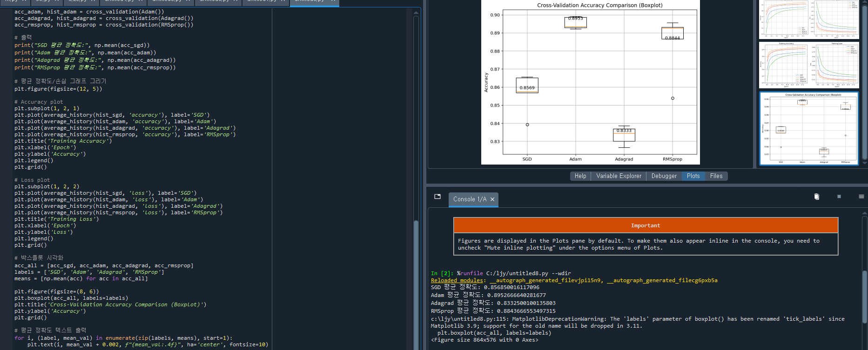
Task: Open the Files pane tab
Action: pos(716,176)
